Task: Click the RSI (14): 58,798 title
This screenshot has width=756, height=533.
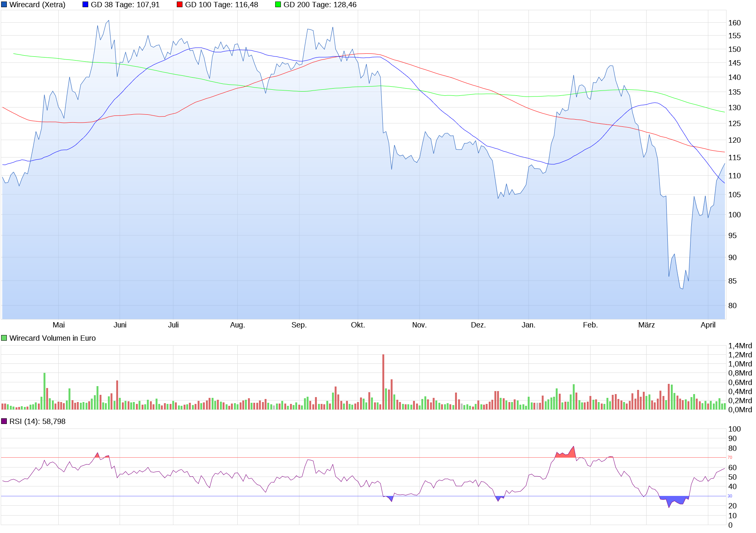Action: click(x=37, y=421)
